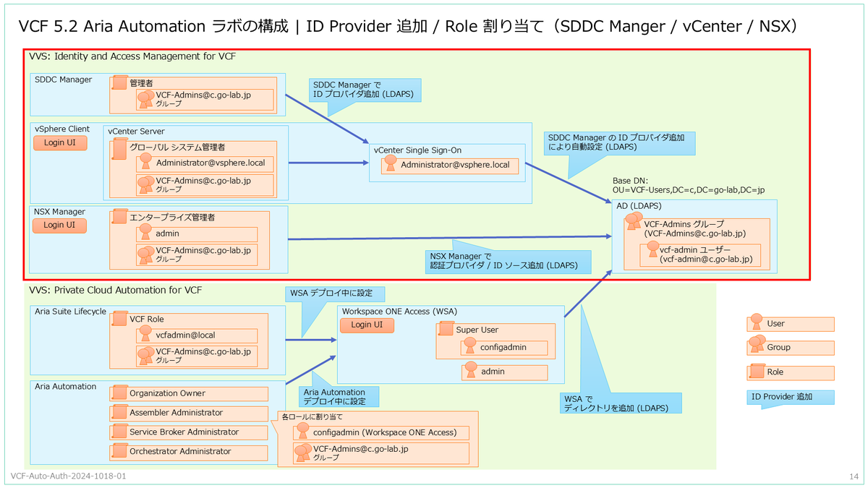Viewport: 868px width, 488px height.
Task: Click the Organization Owner role text
Action: (168, 393)
